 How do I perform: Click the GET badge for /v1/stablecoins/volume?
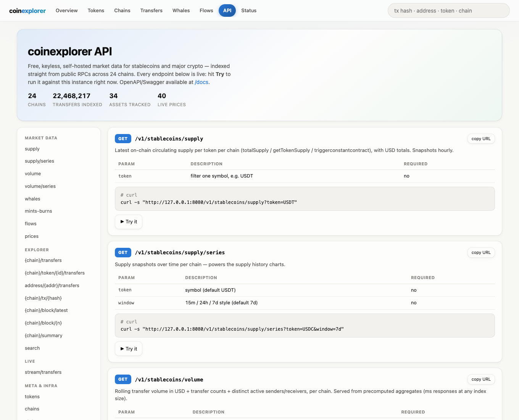coord(123,379)
